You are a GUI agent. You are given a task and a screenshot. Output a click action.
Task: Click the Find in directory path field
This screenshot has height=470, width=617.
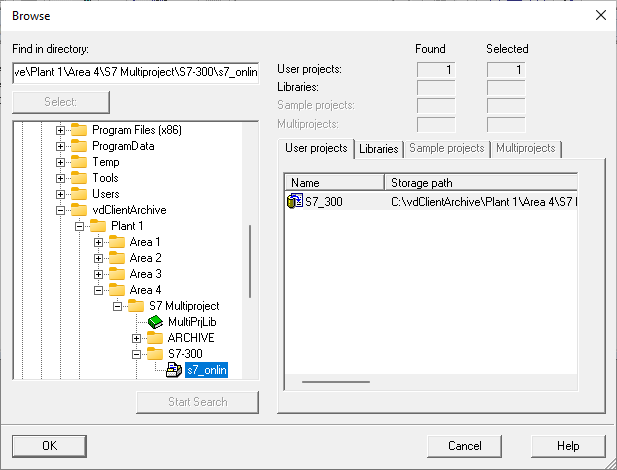point(135,72)
